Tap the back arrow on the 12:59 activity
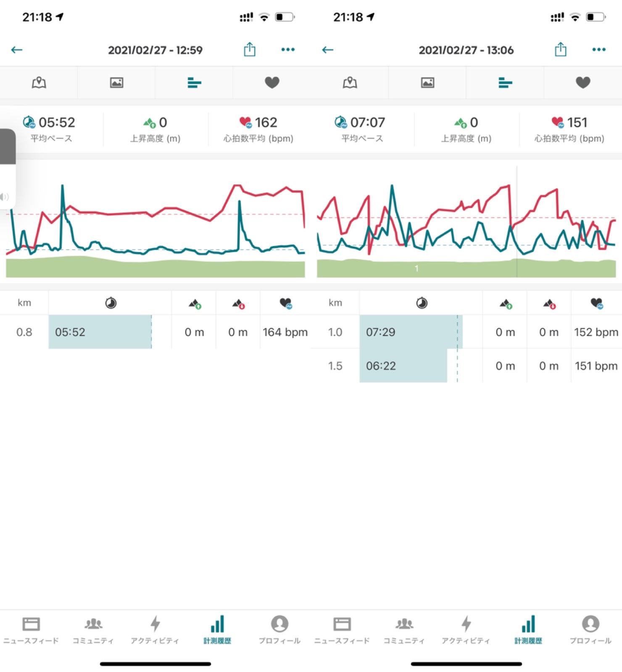The height and width of the screenshot is (672, 622). click(17, 50)
